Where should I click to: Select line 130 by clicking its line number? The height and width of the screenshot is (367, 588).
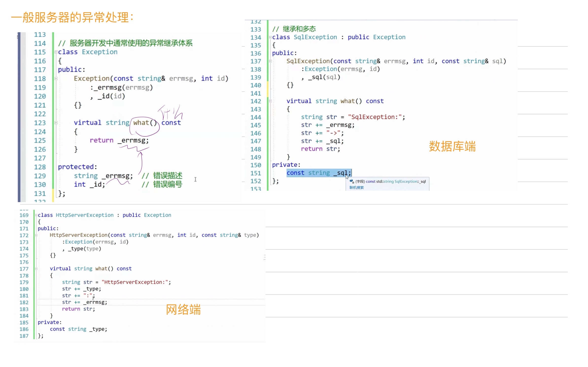40,184
